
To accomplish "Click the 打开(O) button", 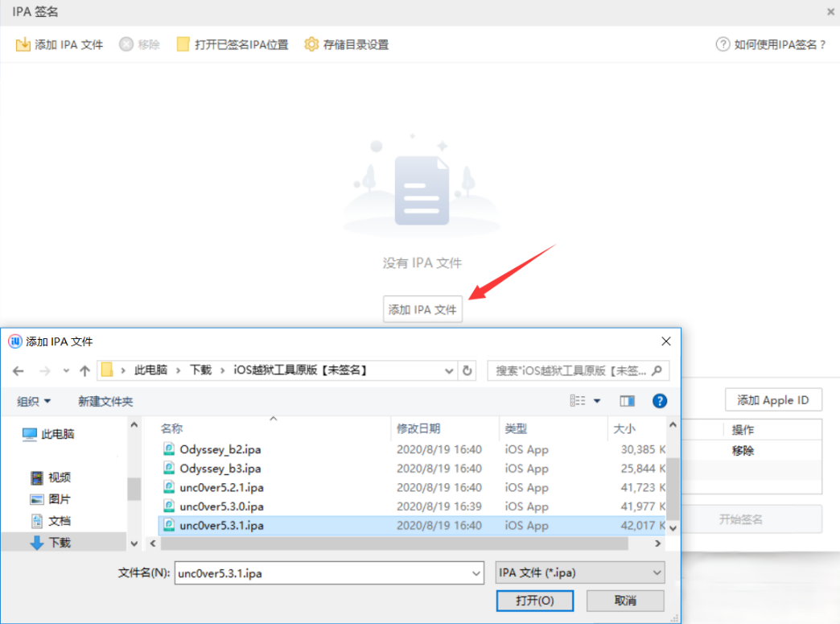I will pyautogui.click(x=535, y=601).
